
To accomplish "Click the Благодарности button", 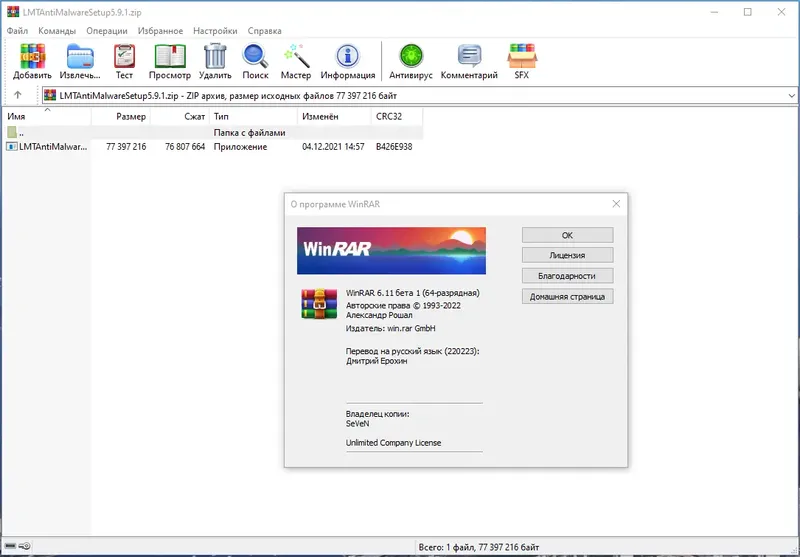I will click(567, 276).
